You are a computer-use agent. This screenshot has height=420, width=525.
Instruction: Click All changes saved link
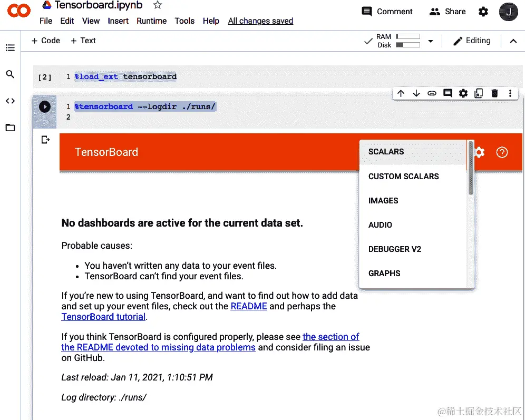[x=260, y=21]
